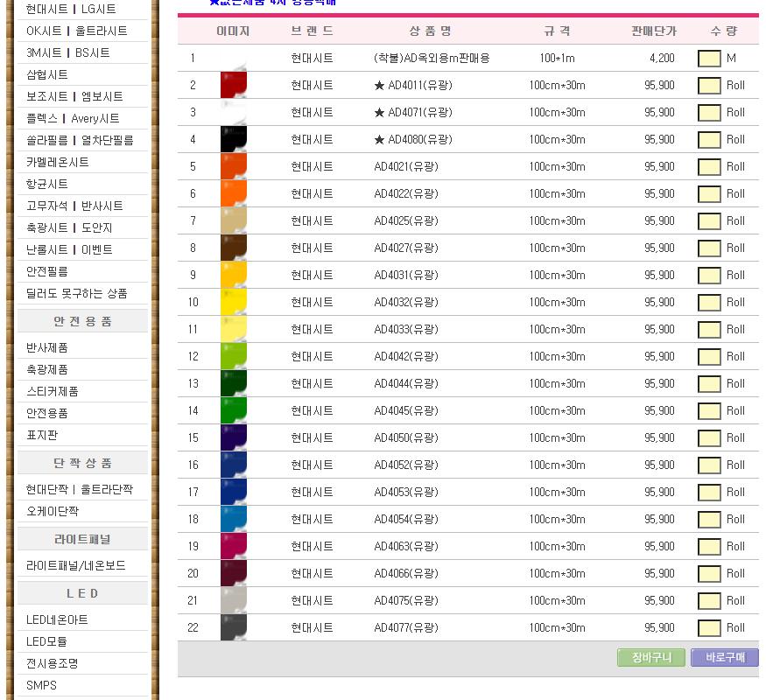The width and height of the screenshot is (766, 700).
Task: Open the 울트라단짝 sidebar link
Action: [x=107, y=489]
